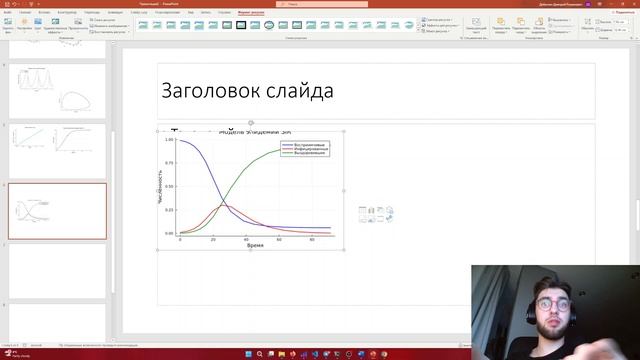Screen dimensions: 640x360
Task: Click Bring Forward (Переместить вперед) icon
Action: [501, 25]
